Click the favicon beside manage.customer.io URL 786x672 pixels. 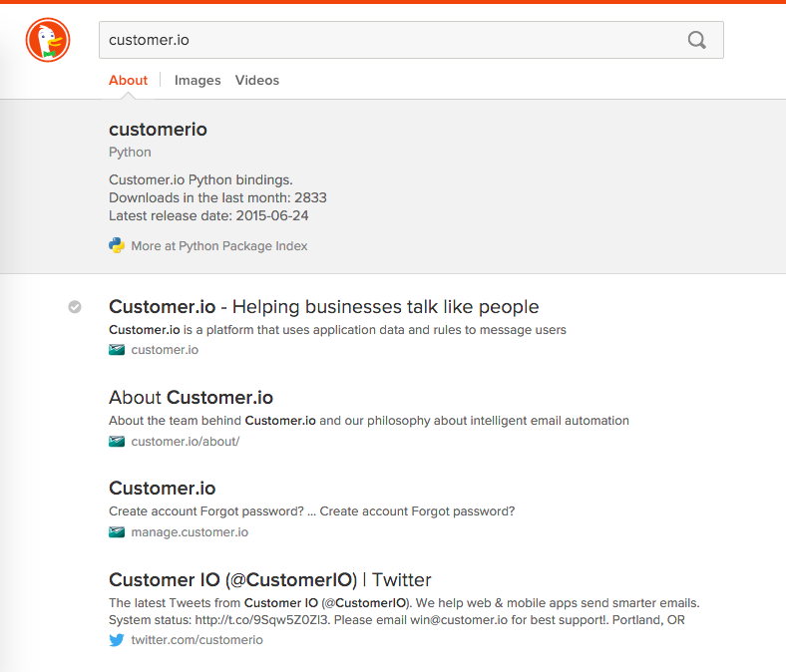[x=117, y=532]
